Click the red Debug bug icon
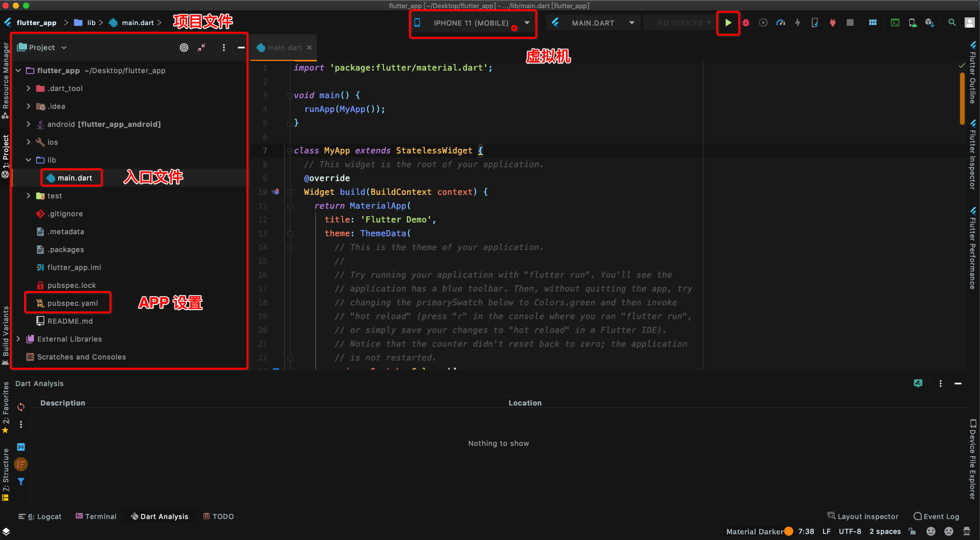This screenshot has height=540, width=980. [x=746, y=23]
